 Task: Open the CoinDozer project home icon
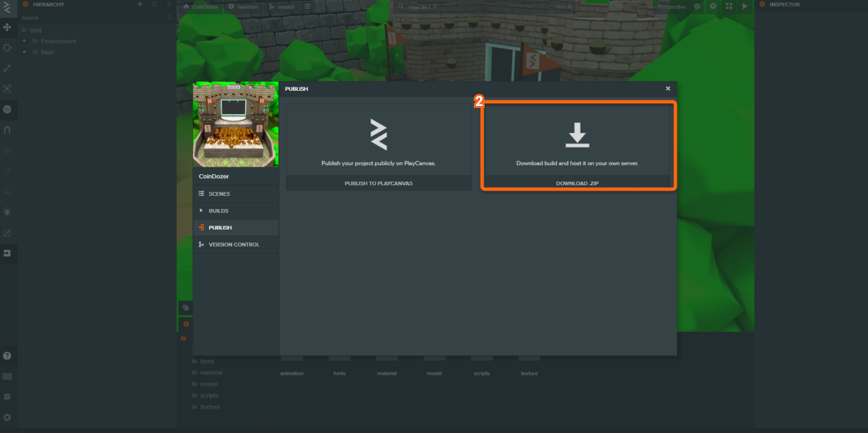click(x=185, y=6)
